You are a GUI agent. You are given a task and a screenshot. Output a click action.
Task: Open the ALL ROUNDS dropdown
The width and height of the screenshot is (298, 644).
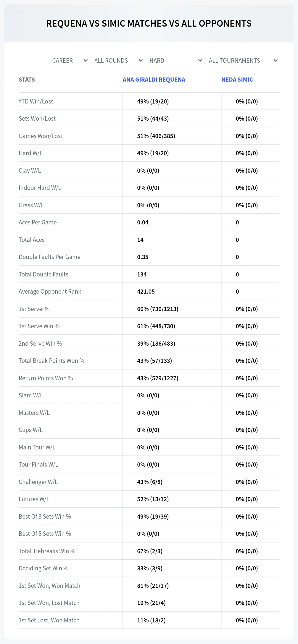coord(118,61)
